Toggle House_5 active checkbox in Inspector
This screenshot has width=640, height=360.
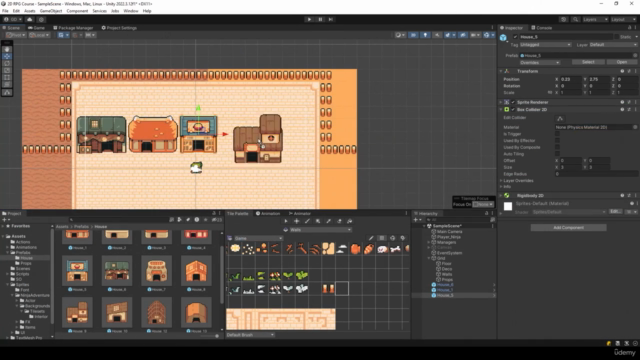515,37
